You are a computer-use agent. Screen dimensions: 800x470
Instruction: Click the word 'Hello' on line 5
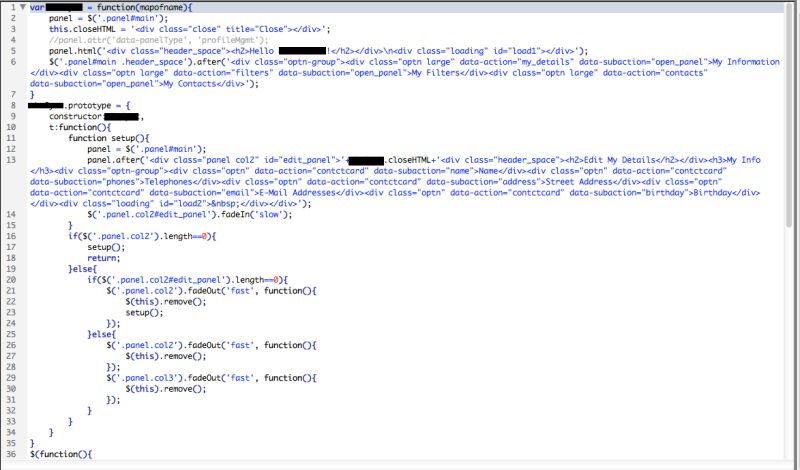click(261, 51)
